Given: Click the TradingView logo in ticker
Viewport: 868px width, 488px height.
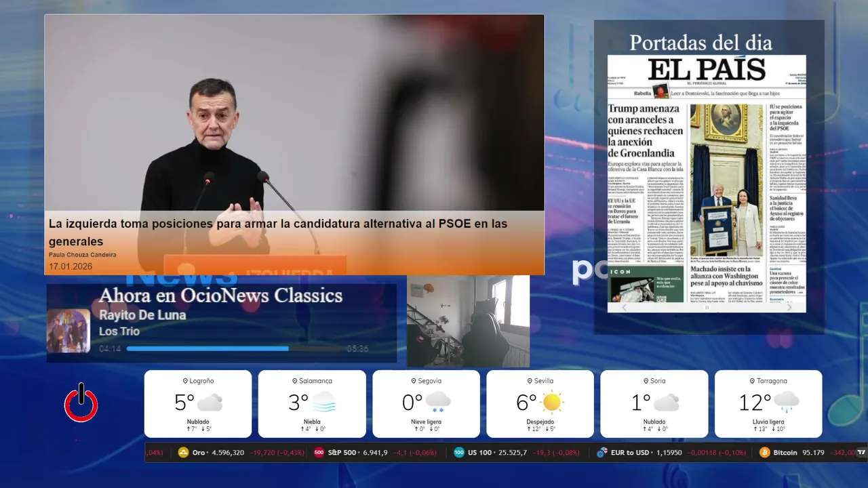Looking at the screenshot, I should pos(861,453).
